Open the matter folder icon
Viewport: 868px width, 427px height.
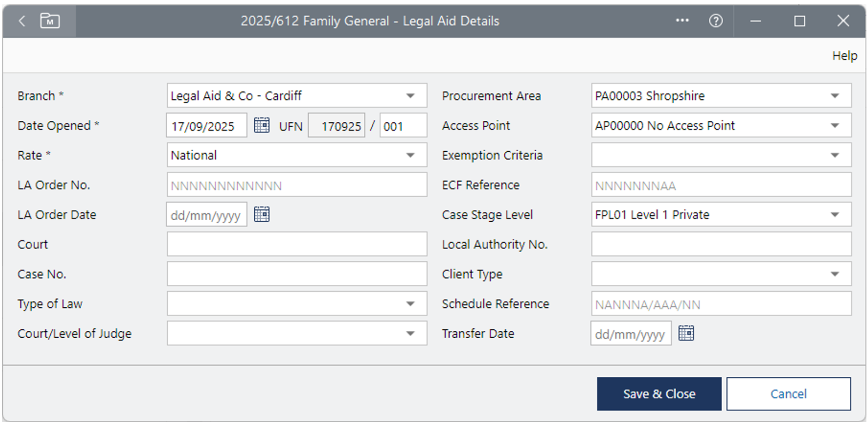pos(50,21)
